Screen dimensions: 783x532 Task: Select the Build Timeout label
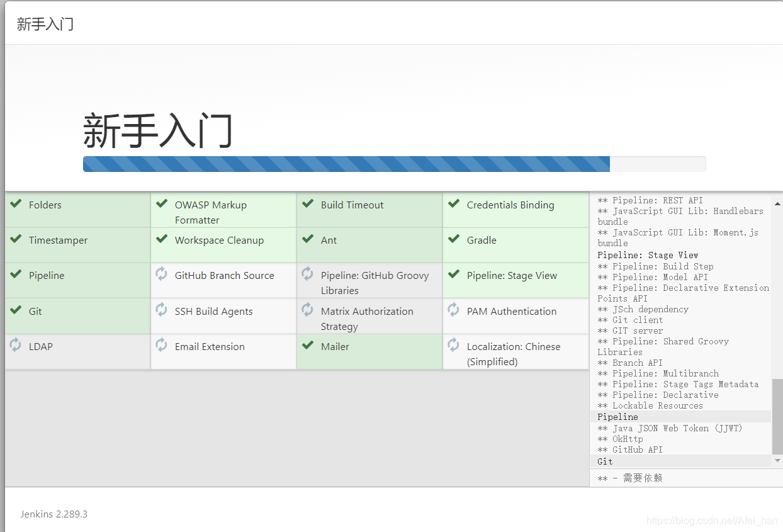click(x=352, y=205)
